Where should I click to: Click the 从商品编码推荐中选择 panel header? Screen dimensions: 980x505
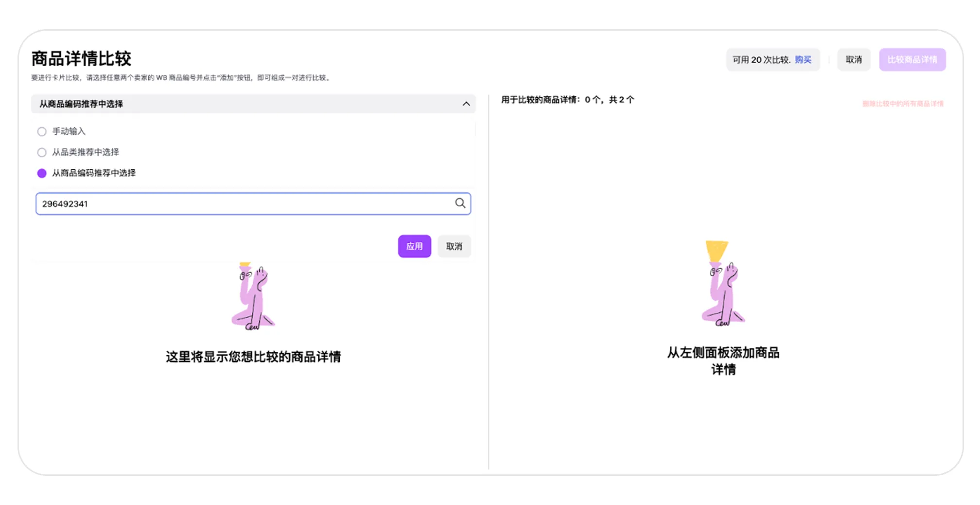pyautogui.click(x=81, y=104)
